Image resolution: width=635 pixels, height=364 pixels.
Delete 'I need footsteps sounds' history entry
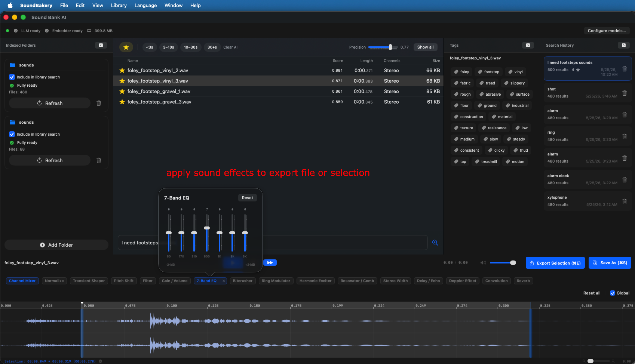625,69
